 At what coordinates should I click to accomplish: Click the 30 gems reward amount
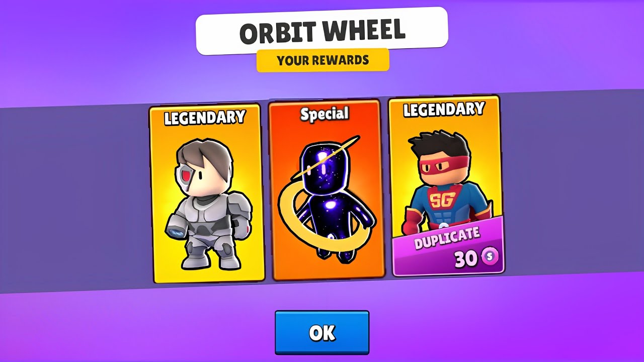pos(466,259)
